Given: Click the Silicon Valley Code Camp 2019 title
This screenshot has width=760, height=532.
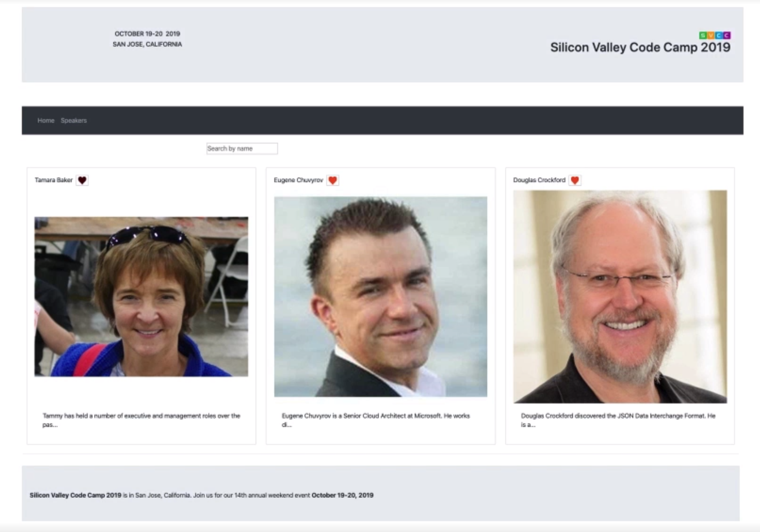Looking at the screenshot, I should [640, 47].
